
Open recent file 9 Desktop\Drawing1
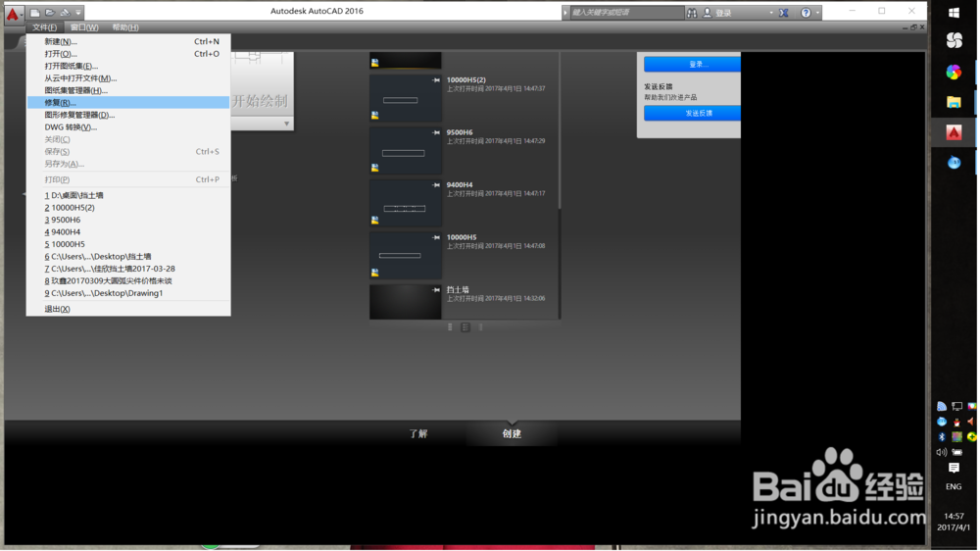[128, 293]
